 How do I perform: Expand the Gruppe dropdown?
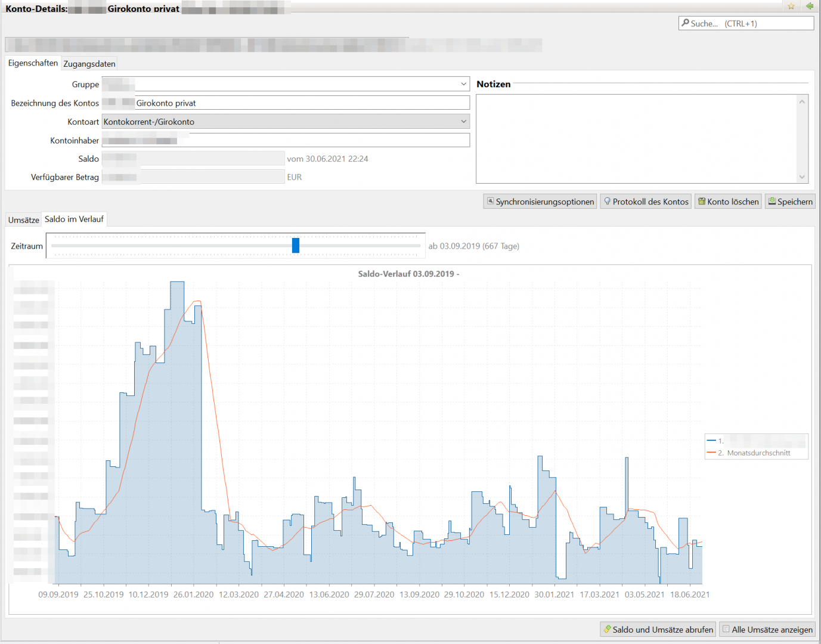[x=463, y=85]
